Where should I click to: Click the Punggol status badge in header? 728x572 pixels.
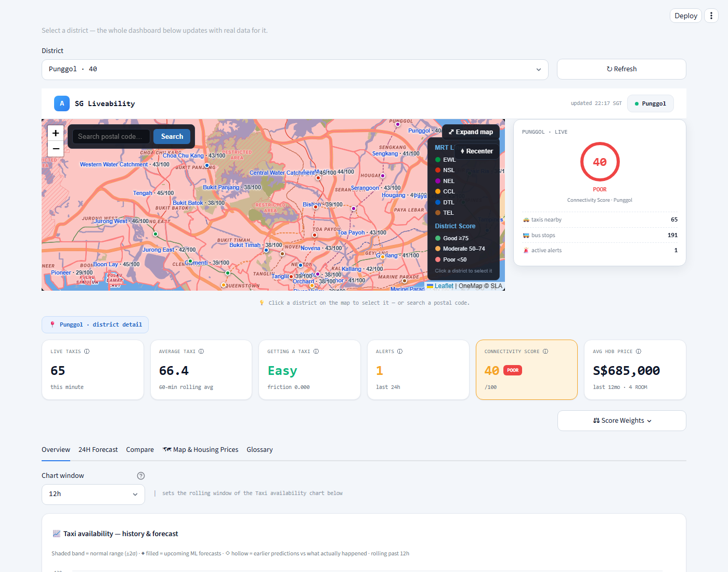click(x=650, y=103)
